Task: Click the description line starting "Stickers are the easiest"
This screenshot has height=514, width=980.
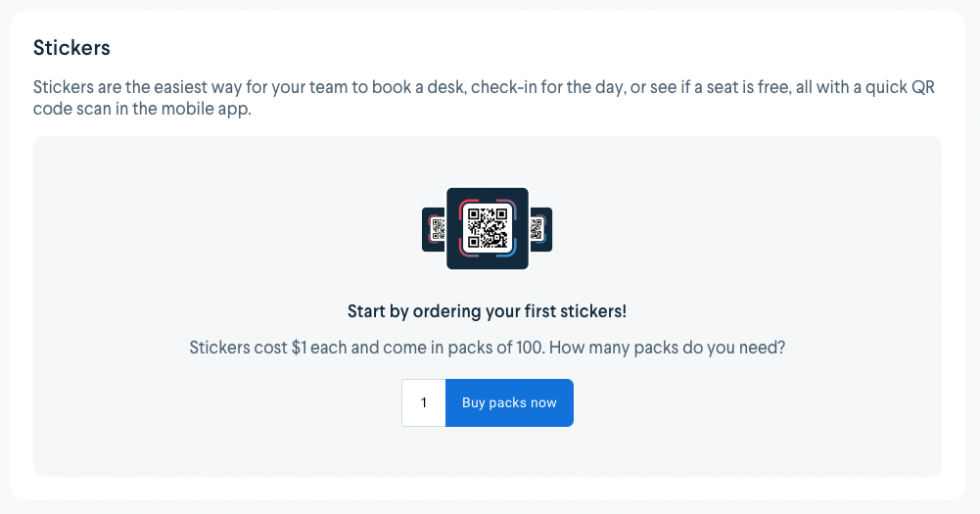Action: [484, 87]
